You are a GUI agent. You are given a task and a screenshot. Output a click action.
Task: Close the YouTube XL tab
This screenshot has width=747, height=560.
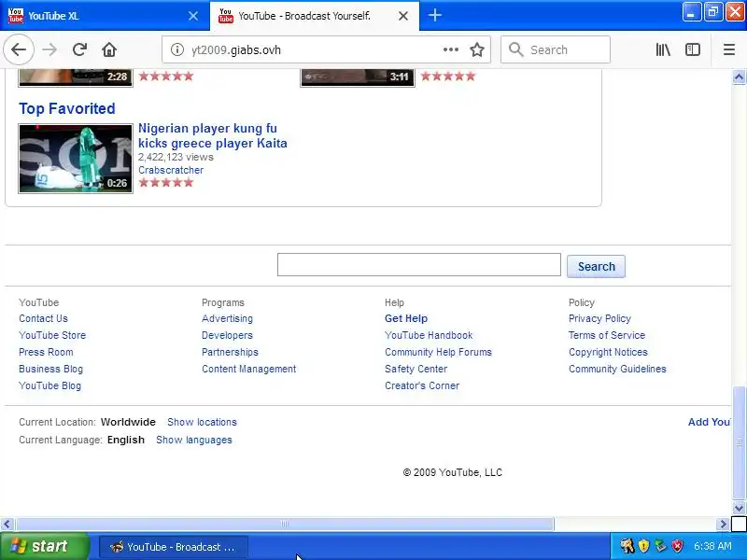193,16
